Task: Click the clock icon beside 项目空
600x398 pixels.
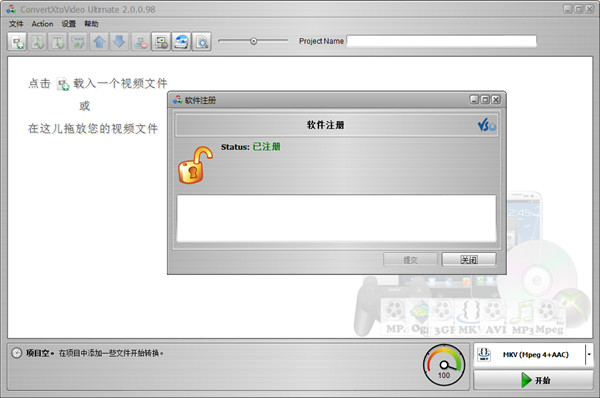Action: click(16, 353)
